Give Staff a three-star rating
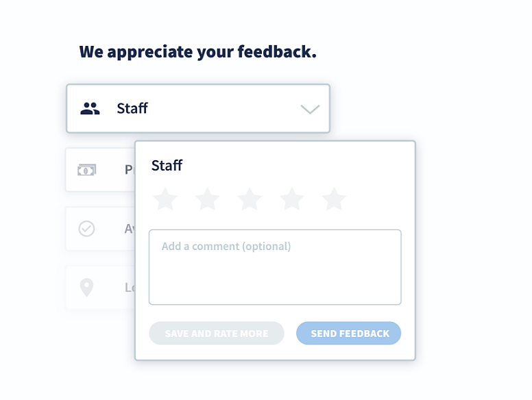 pos(250,199)
